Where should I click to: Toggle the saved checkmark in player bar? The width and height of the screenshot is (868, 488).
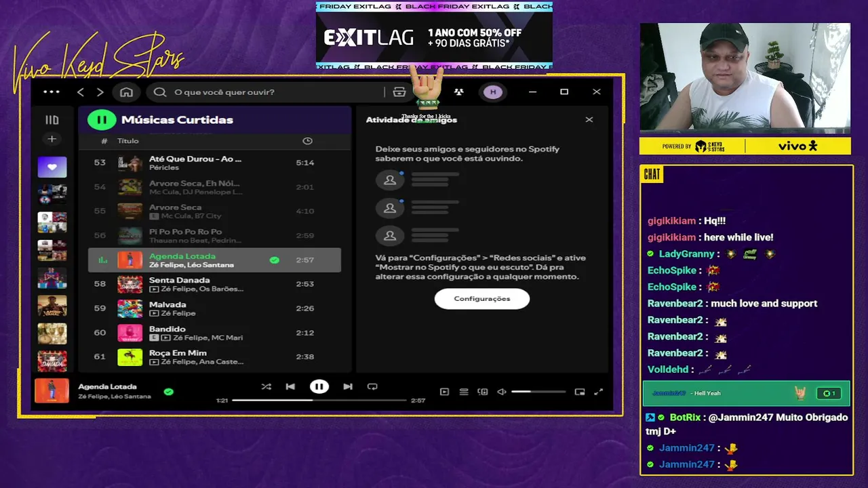pyautogui.click(x=168, y=391)
